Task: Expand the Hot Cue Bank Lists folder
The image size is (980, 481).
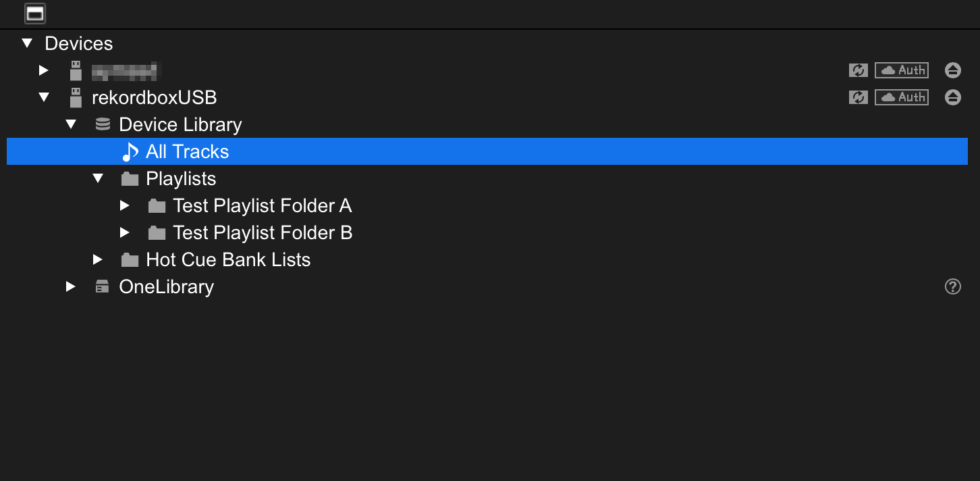Action: coord(97,259)
